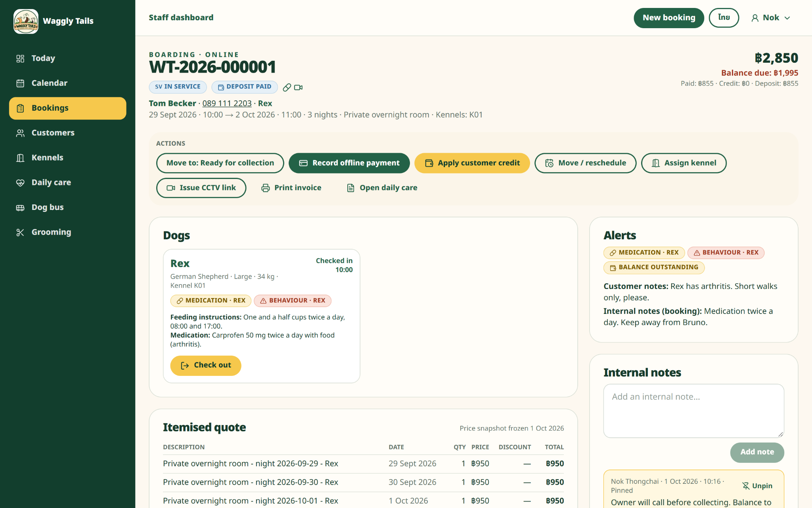Assign a kennel to the booking
812x508 pixels.
(684, 163)
